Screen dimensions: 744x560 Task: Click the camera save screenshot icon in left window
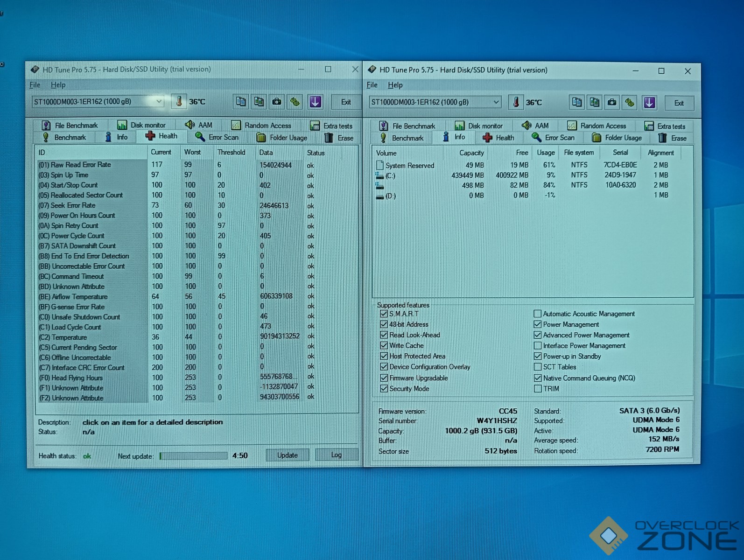(x=277, y=102)
